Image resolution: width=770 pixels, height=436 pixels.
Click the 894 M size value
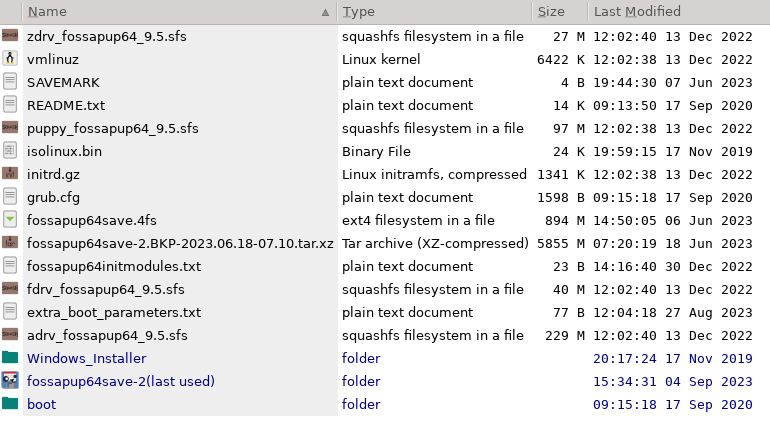pos(565,221)
